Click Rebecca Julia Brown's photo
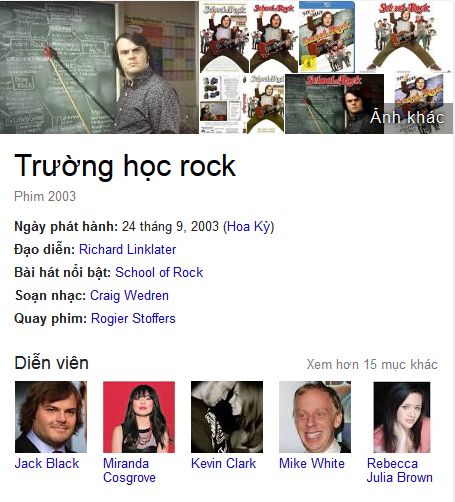455x502 pixels. pos(402,417)
